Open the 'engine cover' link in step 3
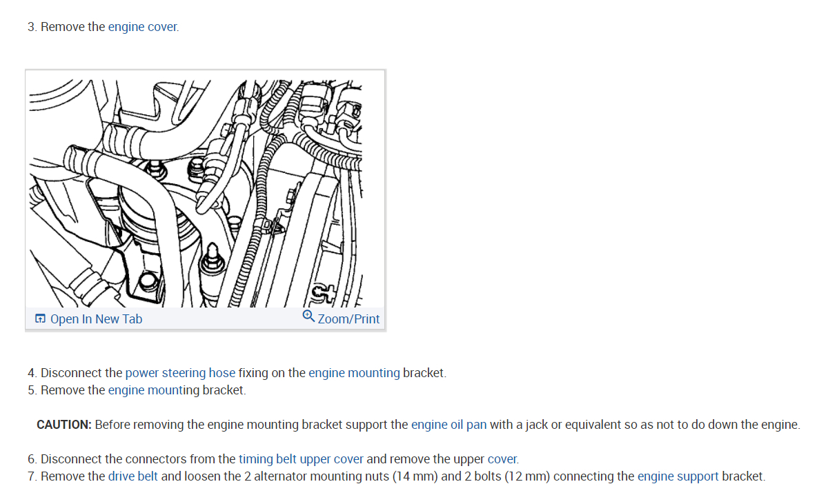Viewport: 828px width, 504px height. click(143, 27)
